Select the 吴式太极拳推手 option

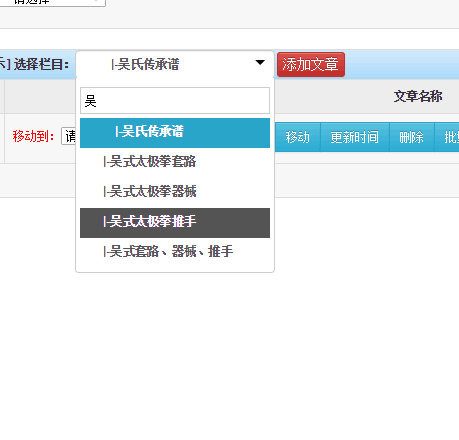(x=175, y=223)
